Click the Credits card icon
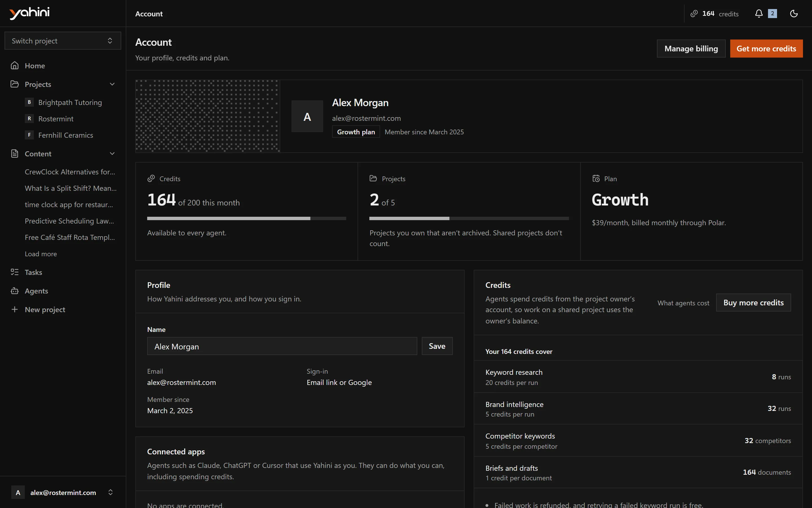 coord(151,178)
